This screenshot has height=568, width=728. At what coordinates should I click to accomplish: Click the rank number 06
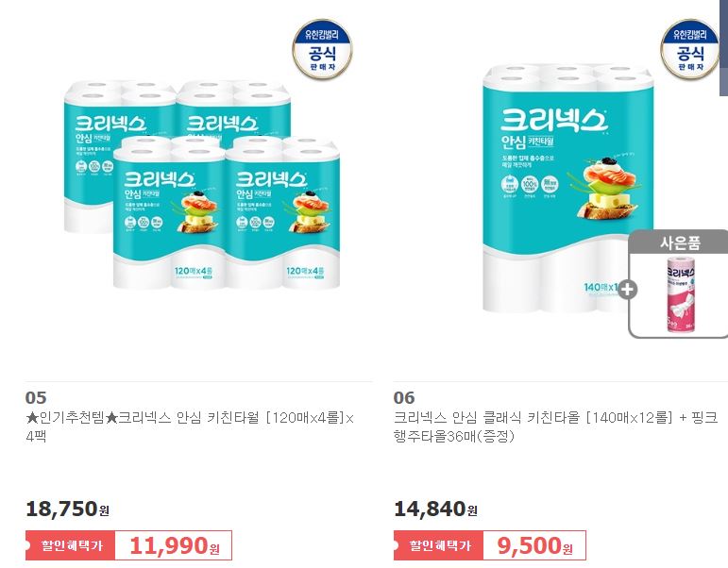tap(404, 397)
